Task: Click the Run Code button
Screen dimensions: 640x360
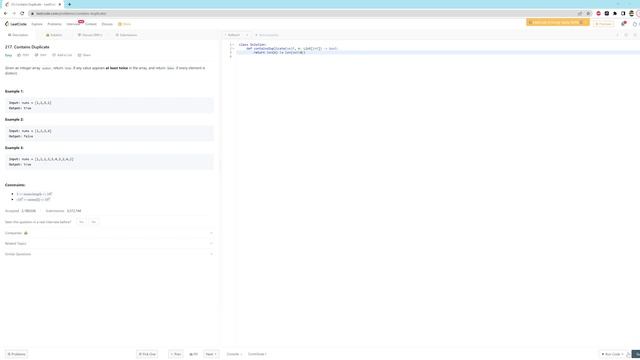Action: (x=612, y=354)
